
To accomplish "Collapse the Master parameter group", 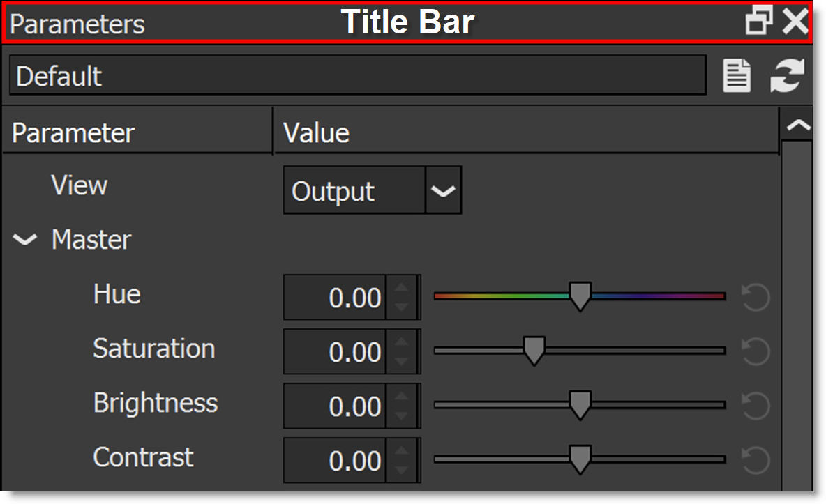I will (x=26, y=240).
